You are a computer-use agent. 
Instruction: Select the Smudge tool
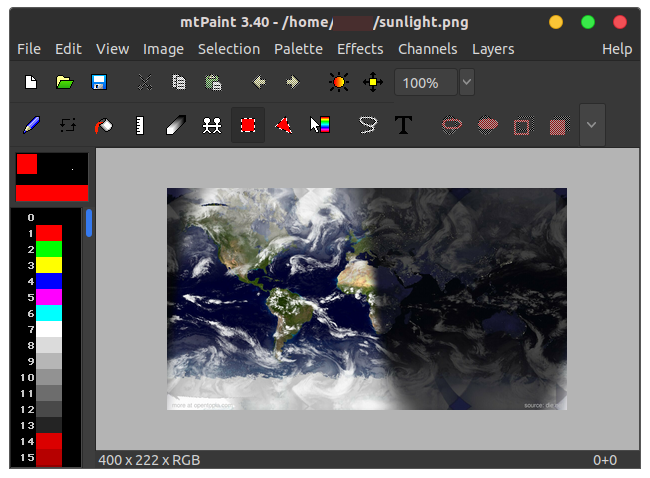pyautogui.click(x=176, y=125)
